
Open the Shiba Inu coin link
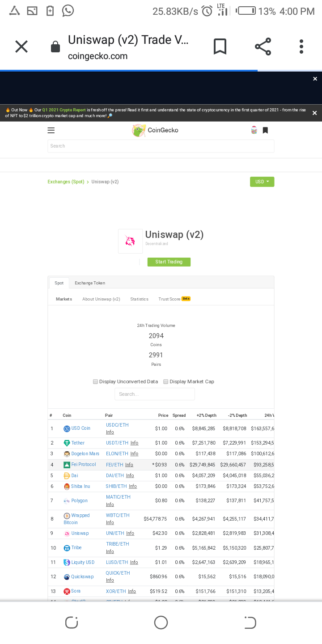tap(80, 487)
